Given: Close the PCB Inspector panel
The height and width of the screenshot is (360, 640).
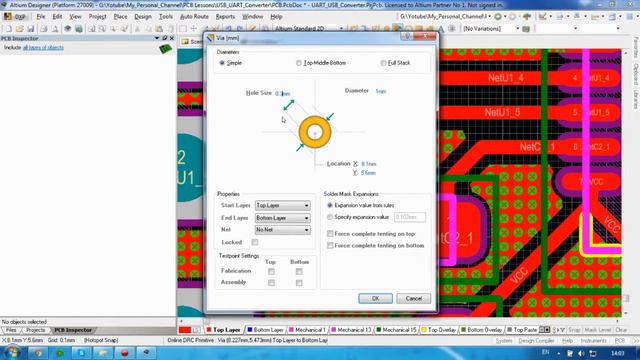Looking at the screenshot, I should click(x=172, y=38).
